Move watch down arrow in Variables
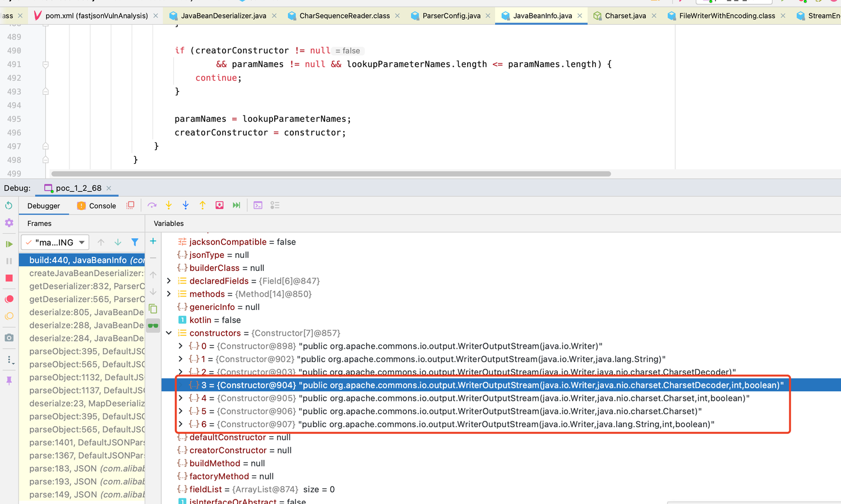The image size is (841, 504). [153, 292]
